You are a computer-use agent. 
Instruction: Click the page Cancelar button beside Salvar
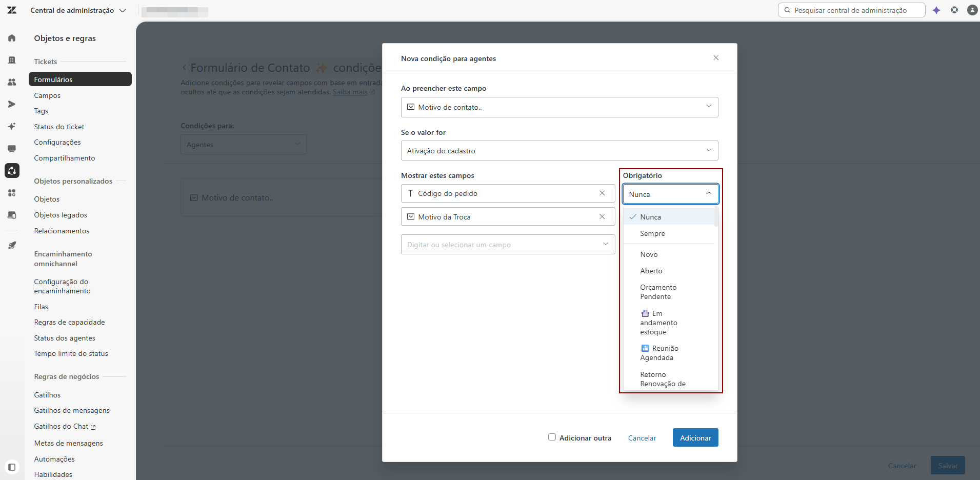point(902,466)
